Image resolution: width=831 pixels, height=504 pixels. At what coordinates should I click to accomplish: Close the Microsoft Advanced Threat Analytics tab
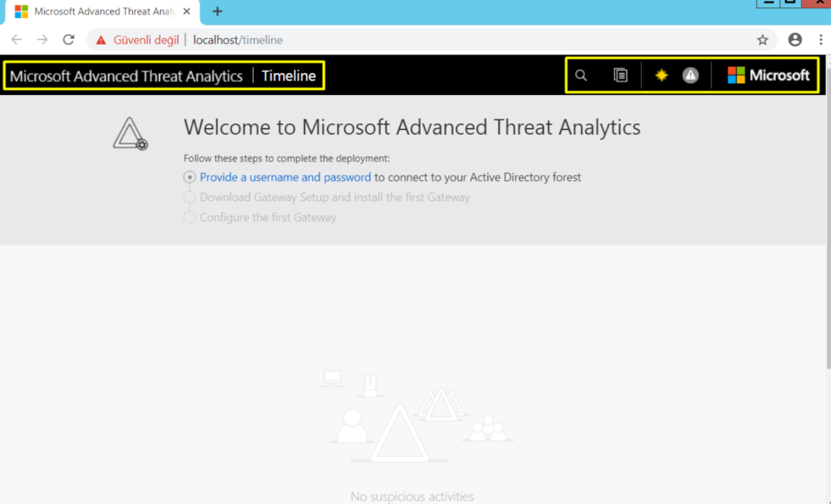tap(187, 11)
